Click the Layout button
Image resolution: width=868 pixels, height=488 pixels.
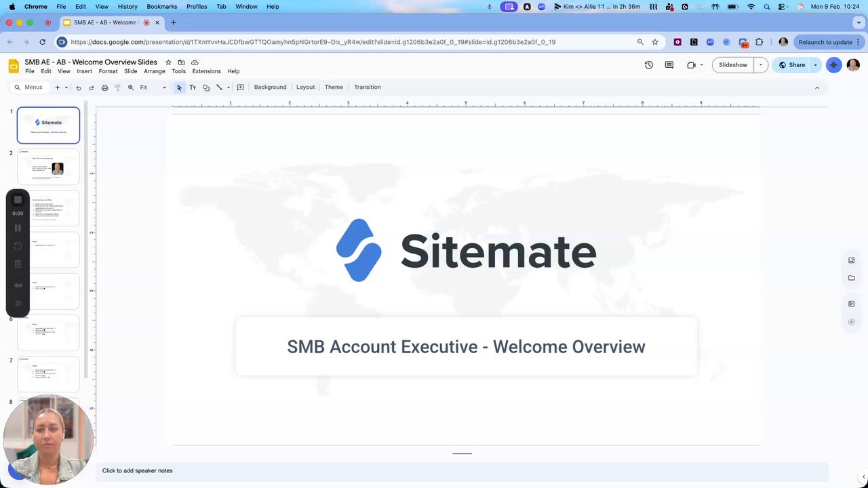305,87
